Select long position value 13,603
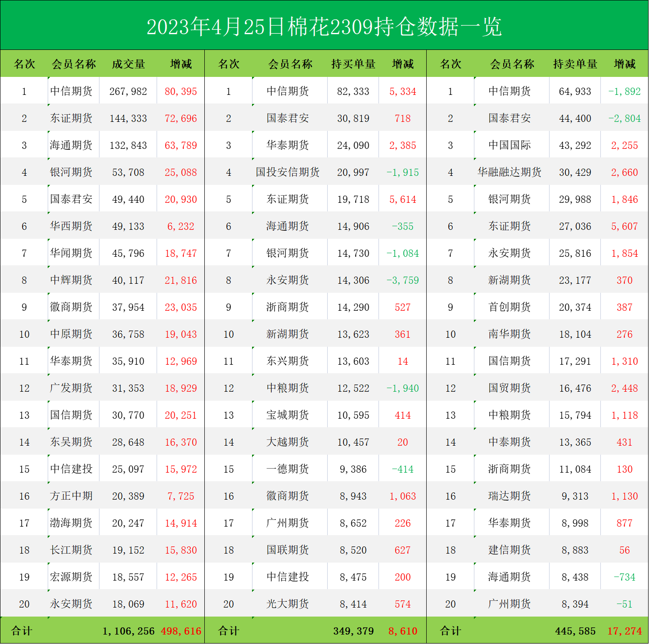 pos(353,361)
